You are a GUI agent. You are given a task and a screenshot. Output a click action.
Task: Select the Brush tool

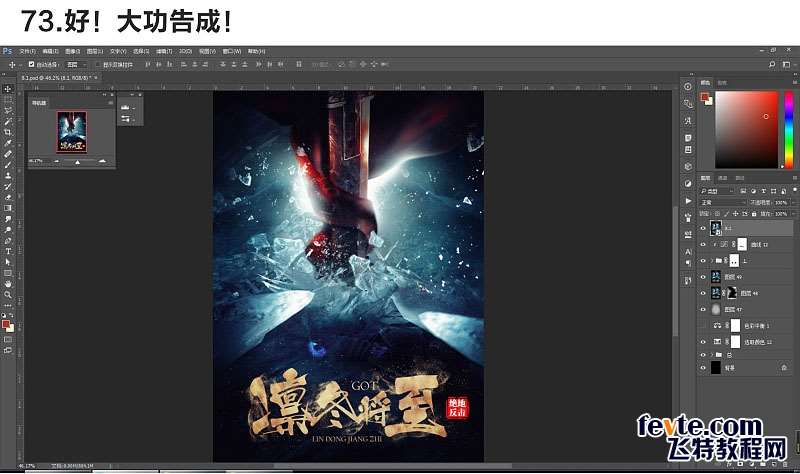click(x=8, y=164)
